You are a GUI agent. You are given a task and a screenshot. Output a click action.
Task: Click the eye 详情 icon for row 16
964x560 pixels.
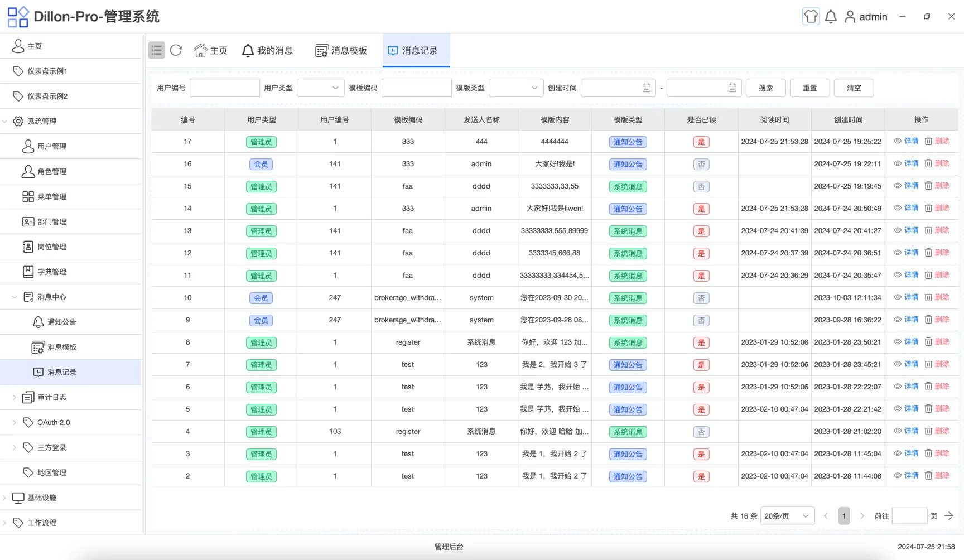[898, 163]
